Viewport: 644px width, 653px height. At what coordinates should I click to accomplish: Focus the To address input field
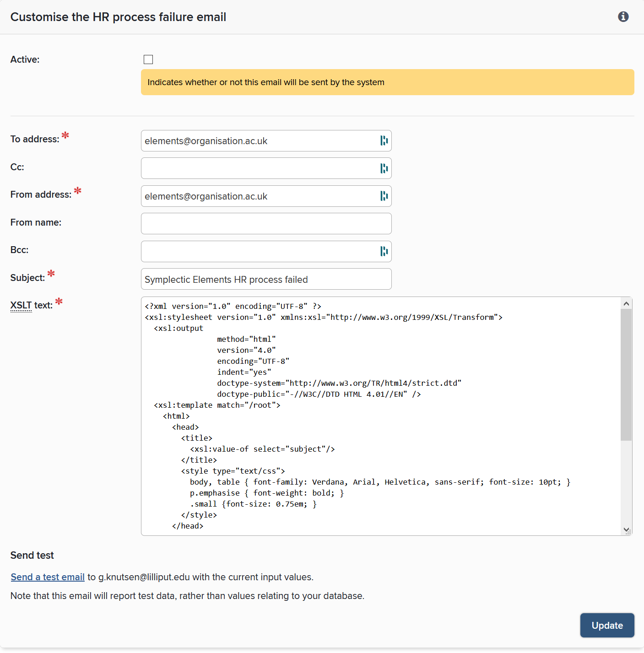coord(259,141)
